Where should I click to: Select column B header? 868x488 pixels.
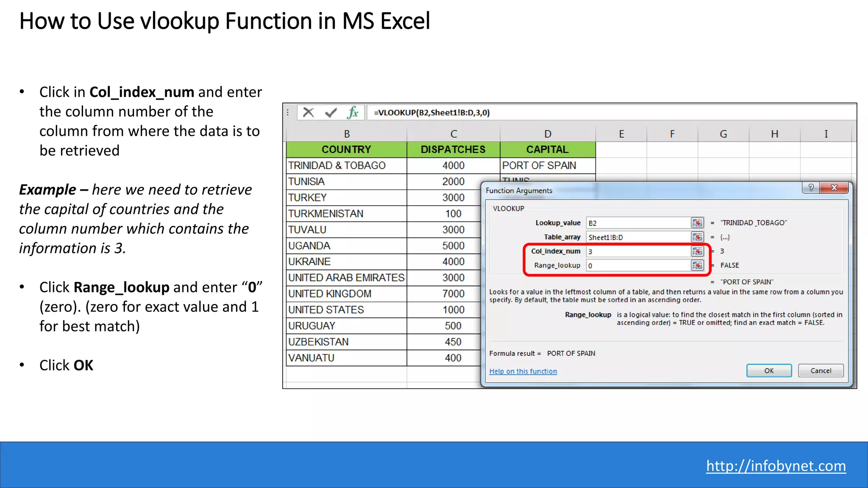347,134
